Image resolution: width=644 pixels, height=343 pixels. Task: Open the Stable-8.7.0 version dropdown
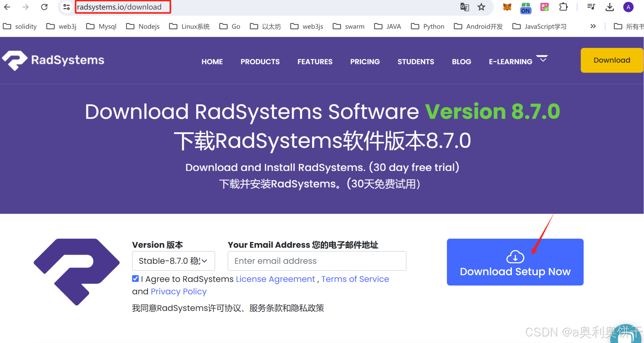(173, 261)
